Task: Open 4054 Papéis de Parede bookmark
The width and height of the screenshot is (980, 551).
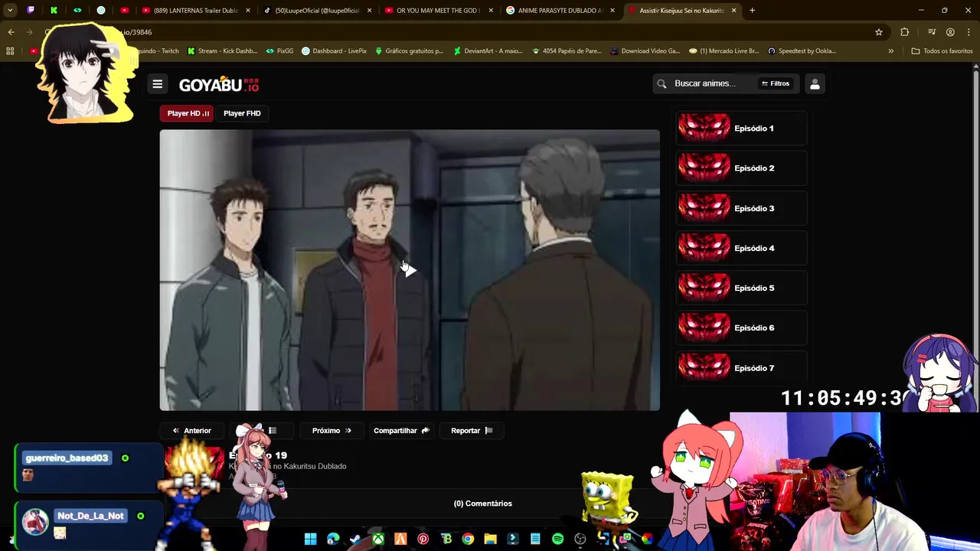Action: tap(567, 51)
